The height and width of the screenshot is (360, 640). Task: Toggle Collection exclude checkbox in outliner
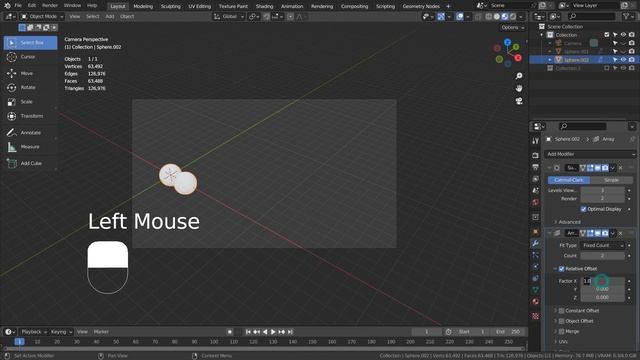coord(607,35)
